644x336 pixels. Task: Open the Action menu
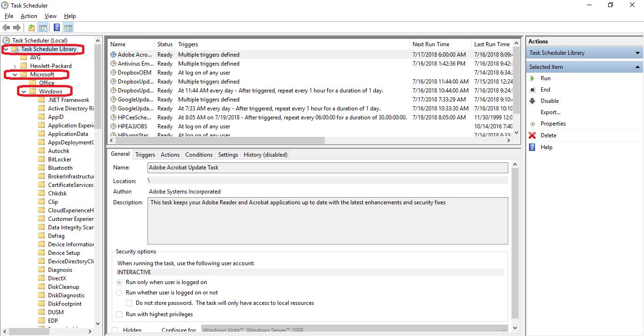click(29, 16)
